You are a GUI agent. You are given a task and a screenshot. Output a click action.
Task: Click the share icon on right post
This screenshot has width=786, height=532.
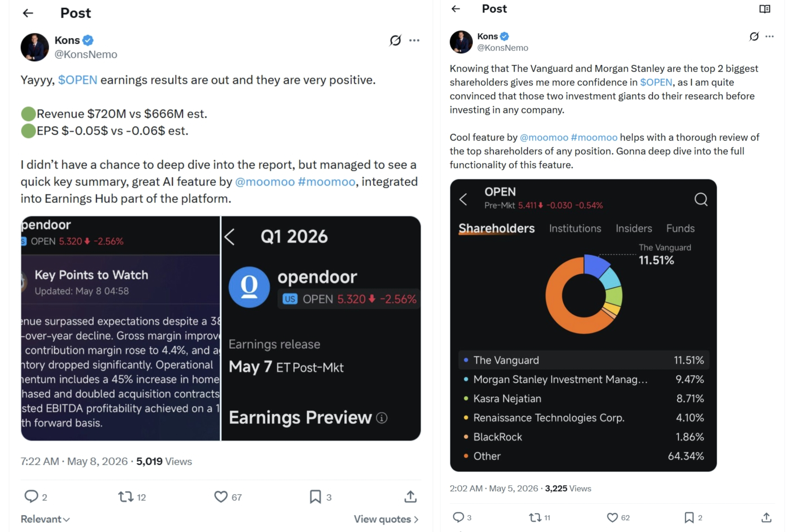(766, 517)
